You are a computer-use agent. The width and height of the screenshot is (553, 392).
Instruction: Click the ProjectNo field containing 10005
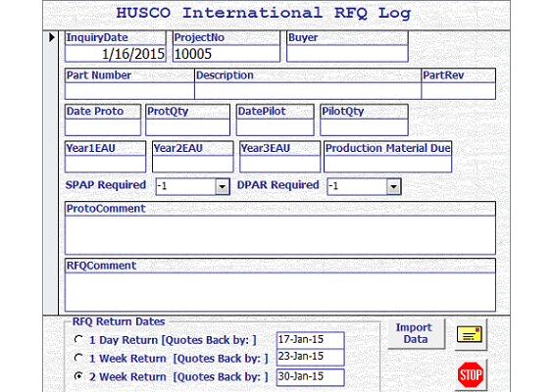point(226,54)
